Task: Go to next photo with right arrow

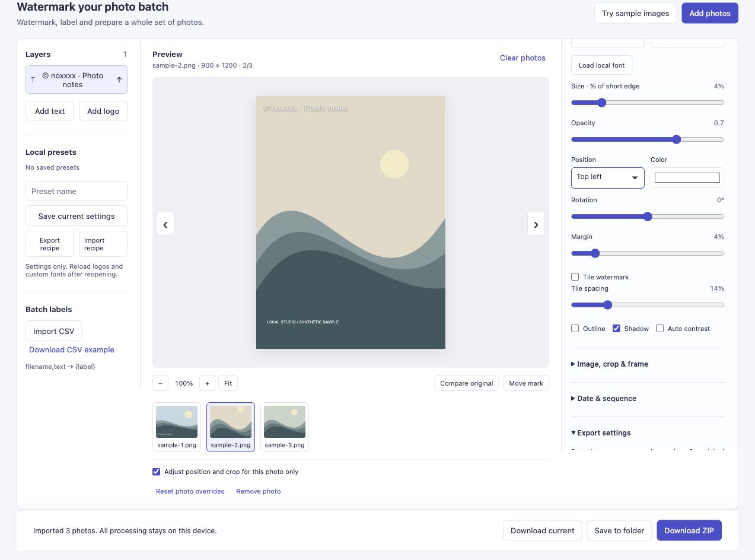Action: [536, 224]
